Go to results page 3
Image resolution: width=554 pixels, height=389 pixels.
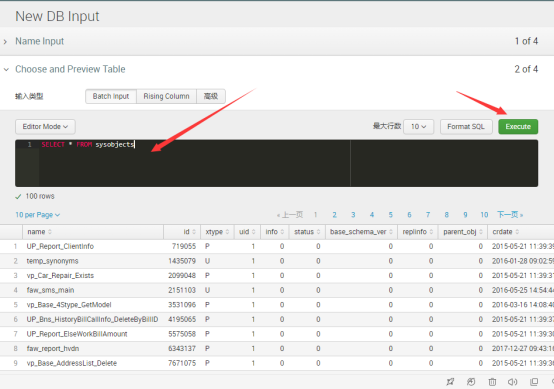(x=353, y=215)
